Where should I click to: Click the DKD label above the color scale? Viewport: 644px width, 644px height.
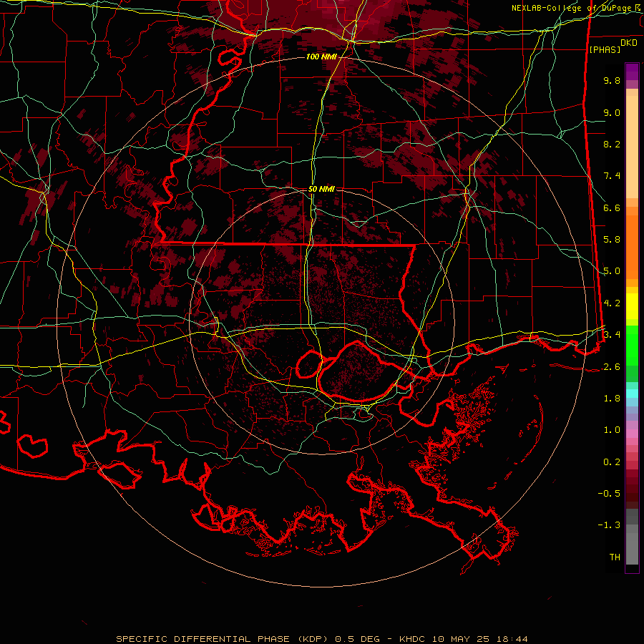click(x=628, y=43)
